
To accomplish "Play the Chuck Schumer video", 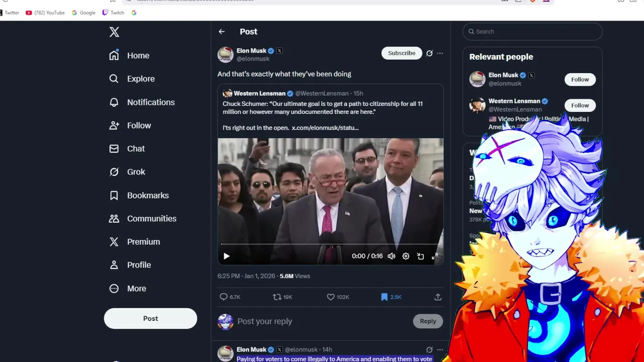I will coord(226,256).
